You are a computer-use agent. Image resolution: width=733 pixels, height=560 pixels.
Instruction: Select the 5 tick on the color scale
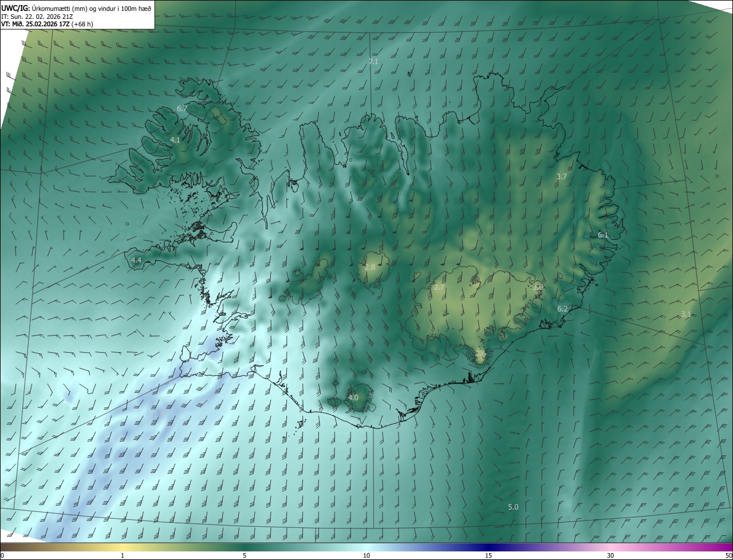pos(245,556)
